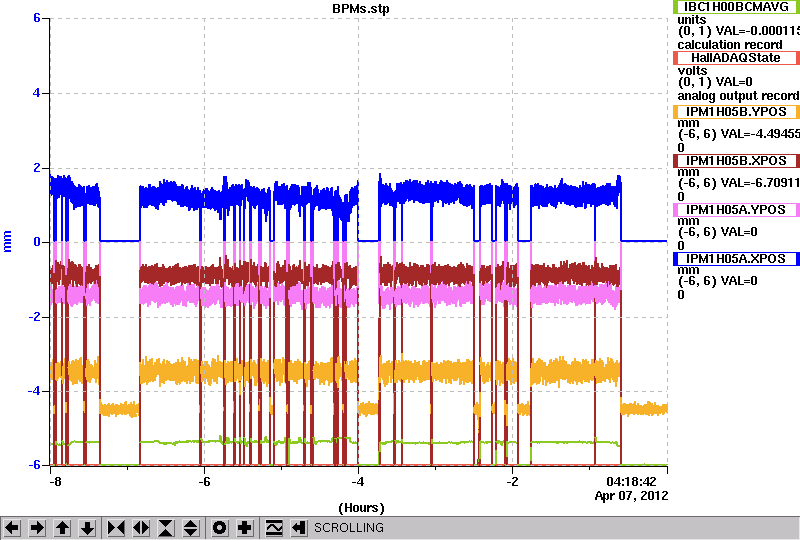Click the plus icon in the toolbar
Screen dimensions: 800x540
(x=245, y=528)
